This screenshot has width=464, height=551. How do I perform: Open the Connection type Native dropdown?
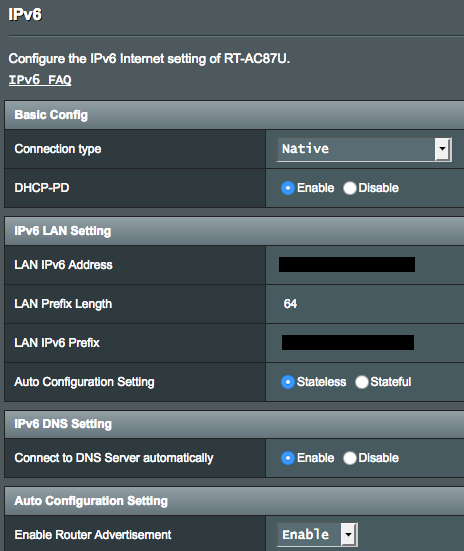click(x=365, y=149)
